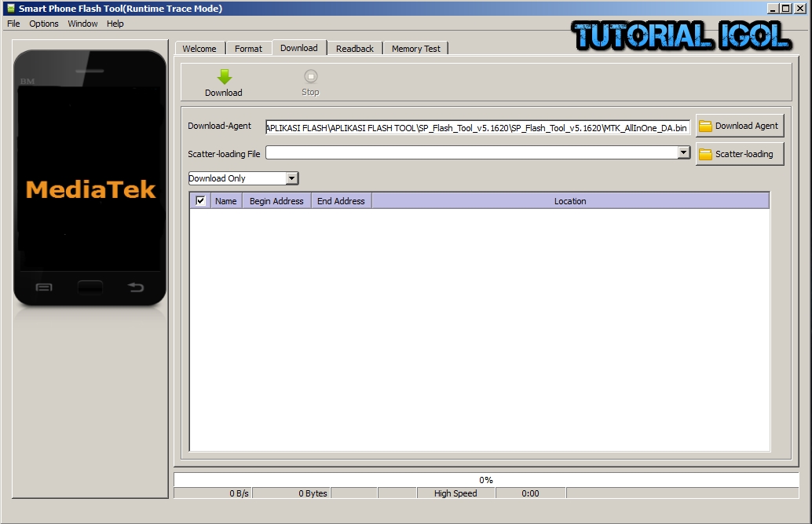Click the Download-Agent path field
Viewport: 812px width, 524px height.
[x=477, y=127]
